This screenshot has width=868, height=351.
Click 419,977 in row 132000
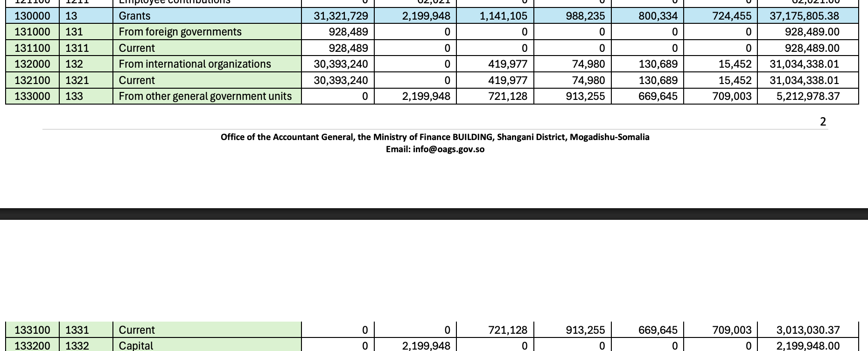507,64
